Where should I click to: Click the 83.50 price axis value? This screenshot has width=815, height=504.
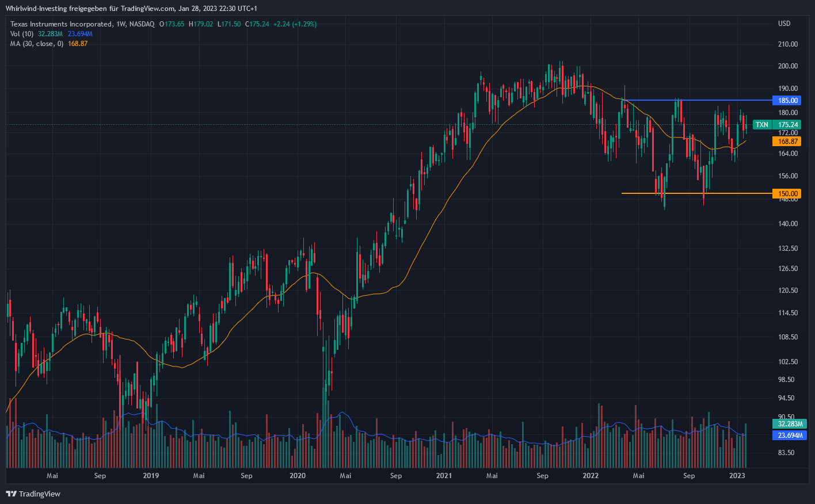(x=786, y=453)
